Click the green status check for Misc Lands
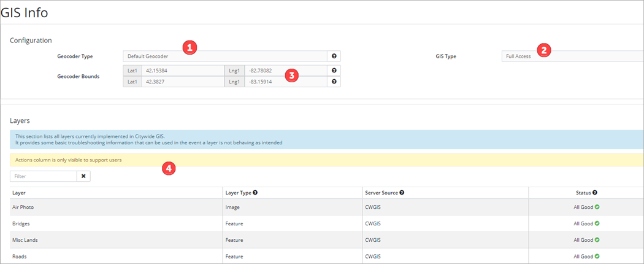 (x=597, y=240)
